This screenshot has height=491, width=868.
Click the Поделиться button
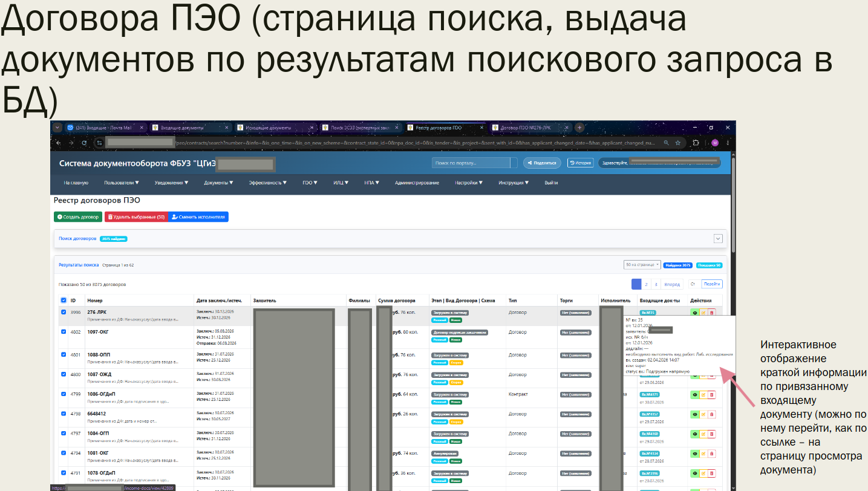tap(542, 163)
